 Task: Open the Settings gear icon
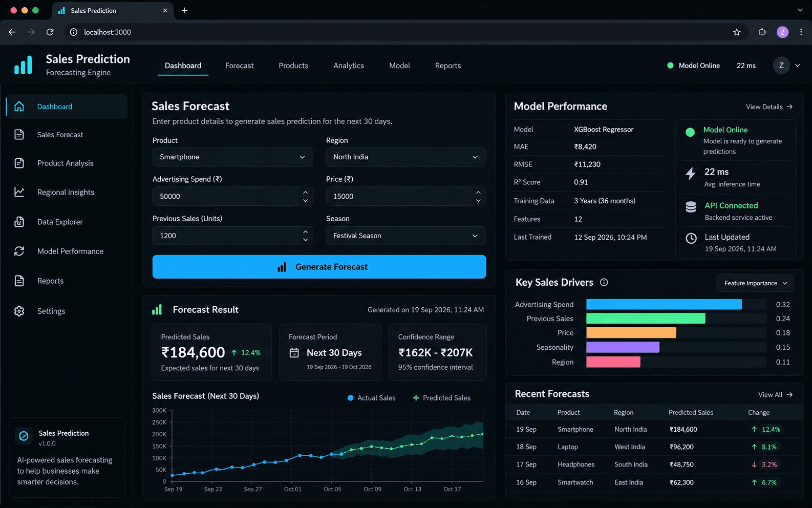click(x=19, y=311)
